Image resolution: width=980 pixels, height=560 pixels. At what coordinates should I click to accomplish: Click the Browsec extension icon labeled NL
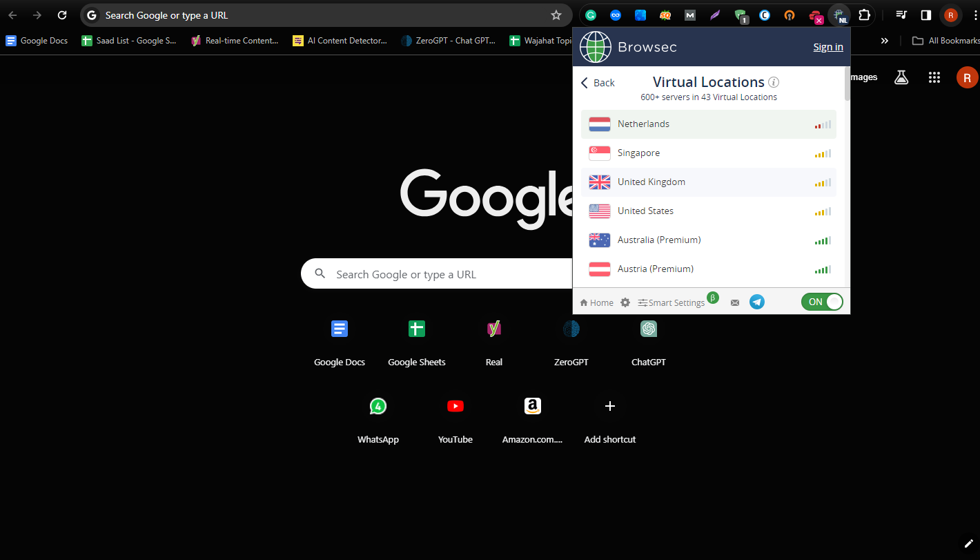tap(840, 15)
